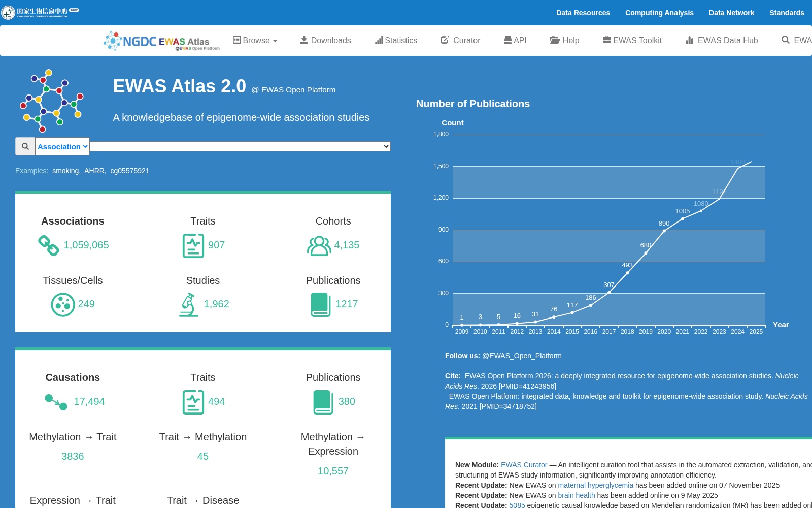Open the Association search type dropdown
The image size is (812, 508).
tap(62, 146)
